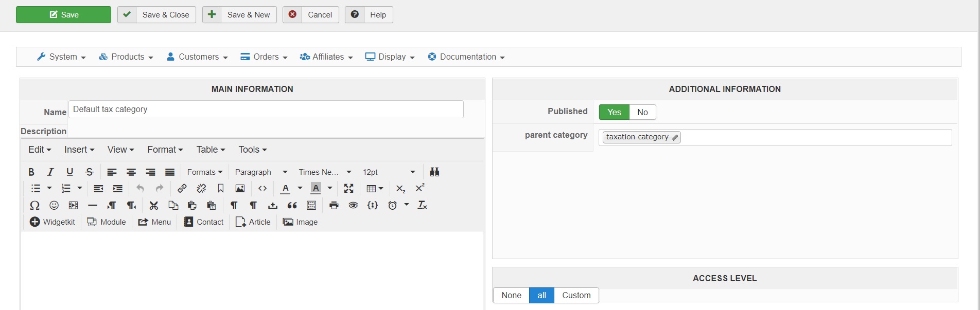Open the emoticons picker in the editor
The height and width of the screenshot is (310, 980).
tap(54, 206)
